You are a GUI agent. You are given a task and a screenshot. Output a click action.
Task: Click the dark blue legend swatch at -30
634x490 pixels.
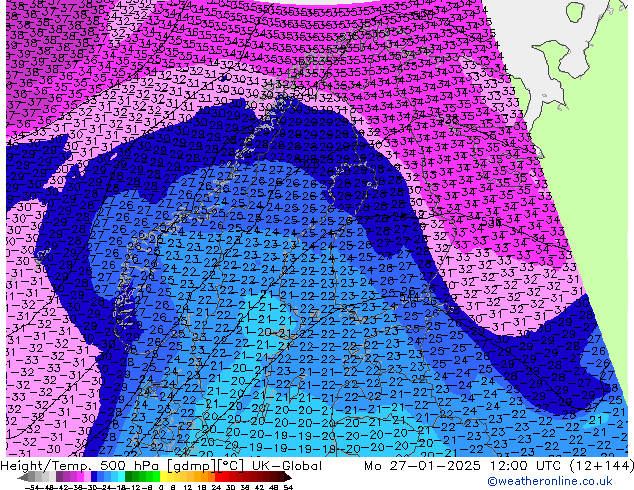pos(94,477)
